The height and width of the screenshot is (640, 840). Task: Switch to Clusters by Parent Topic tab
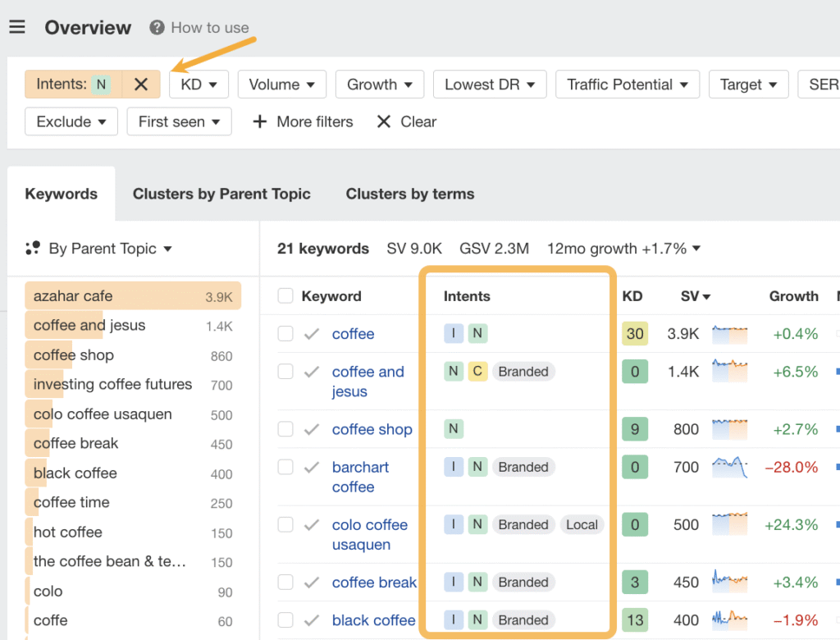221,194
